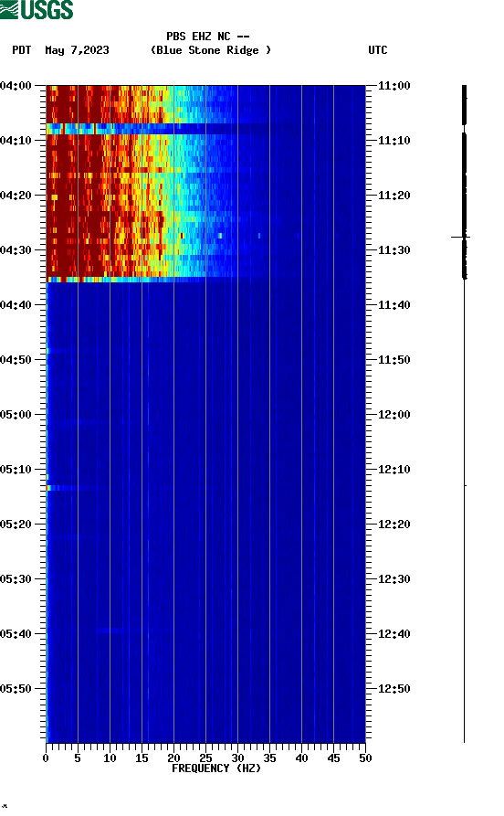Click the '45' frequency axis label
Image resolution: width=504 pixels, height=816 pixels.
[333, 758]
